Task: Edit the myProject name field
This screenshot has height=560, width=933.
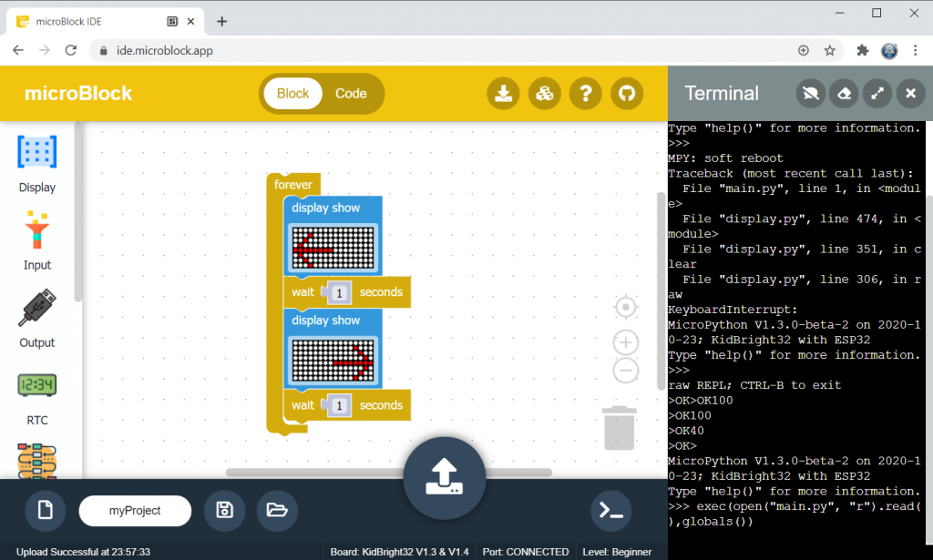Action: (135, 511)
